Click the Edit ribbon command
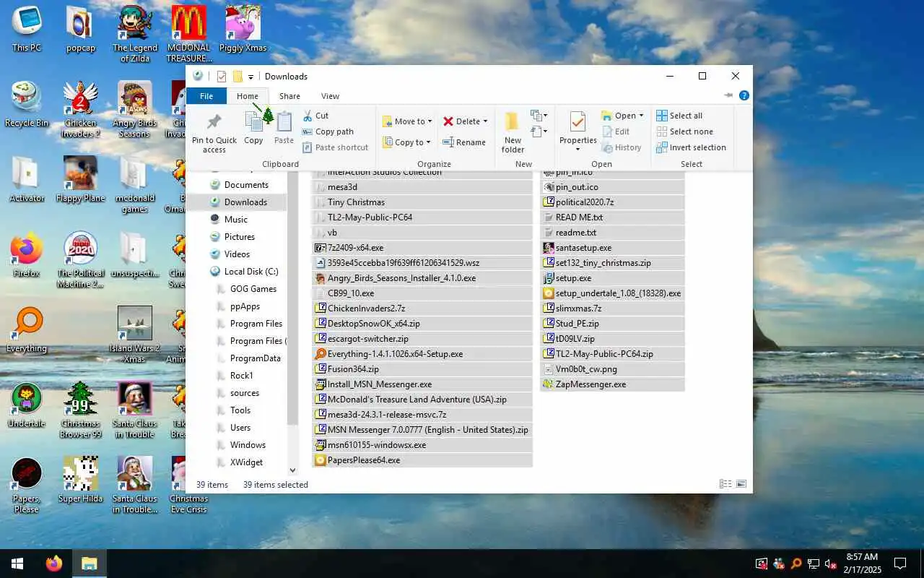The height and width of the screenshot is (578, 924). (x=615, y=131)
